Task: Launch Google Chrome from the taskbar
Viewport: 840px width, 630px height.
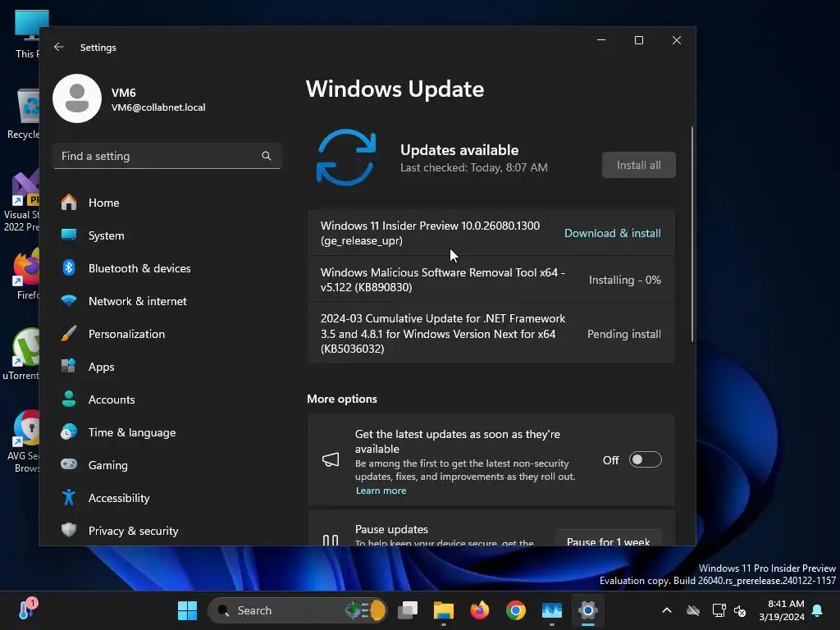Action: pyautogui.click(x=516, y=610)
